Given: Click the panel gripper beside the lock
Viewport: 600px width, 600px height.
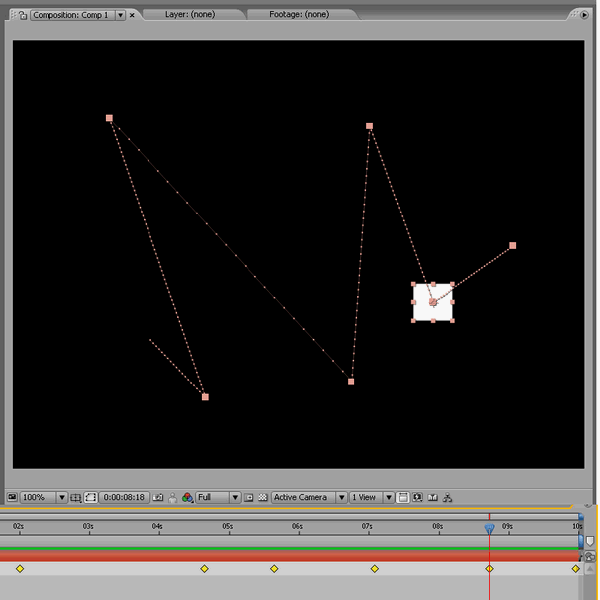Looking at the screenshot, I should pos(13,15).
